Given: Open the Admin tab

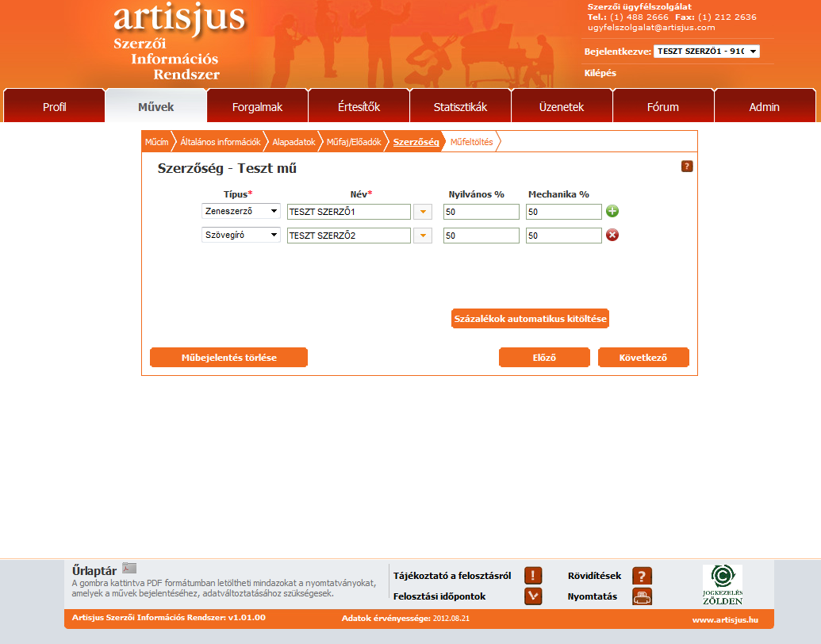Looking at the screenshot, I should pos(765,107).
